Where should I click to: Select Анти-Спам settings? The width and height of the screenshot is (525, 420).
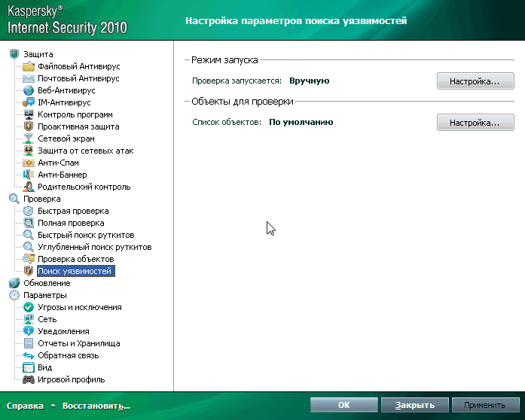58,163
